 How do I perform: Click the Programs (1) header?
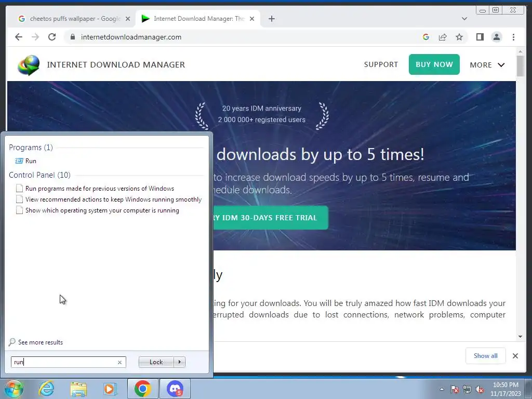click(x=31, y=147)
